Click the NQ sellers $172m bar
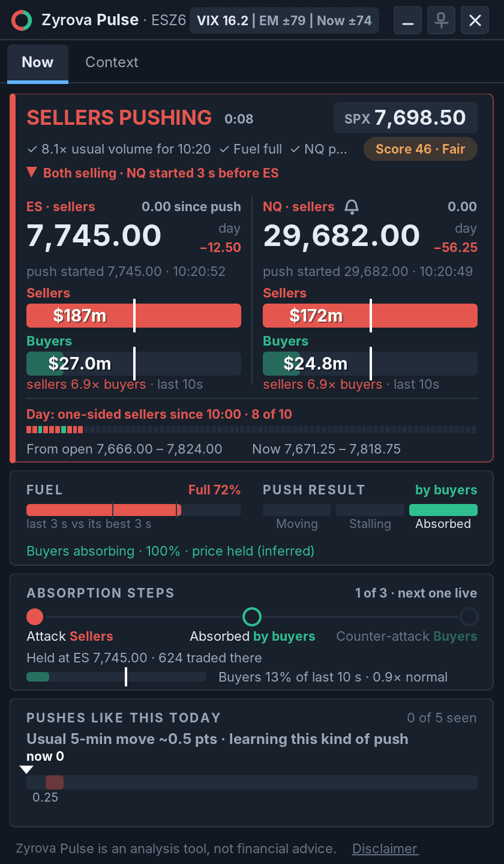Viewport: 504px width, 864px height. coord(370,316)
